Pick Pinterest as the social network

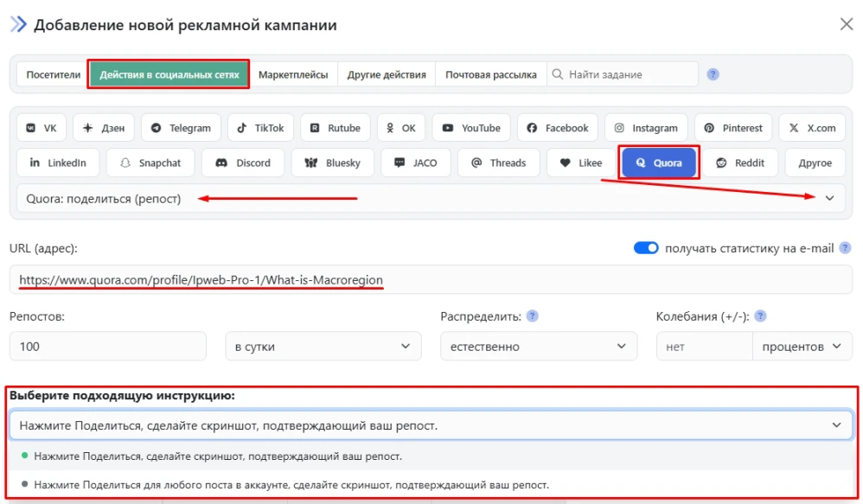point(732,127)
